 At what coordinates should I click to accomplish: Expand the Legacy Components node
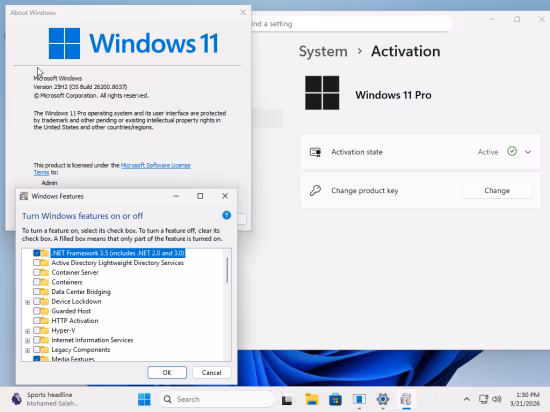(x=27, y=350)
